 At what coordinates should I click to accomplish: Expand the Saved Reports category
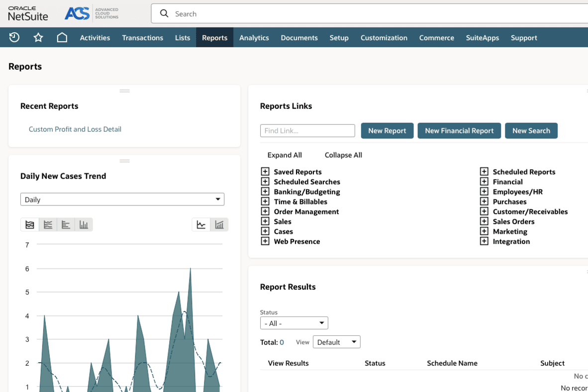[x=265, y=172]
